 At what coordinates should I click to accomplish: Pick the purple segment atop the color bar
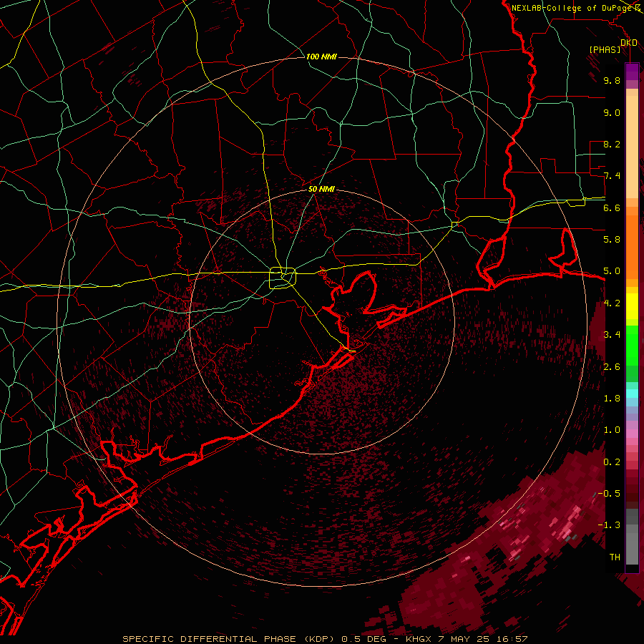click(x=632, y=72)
